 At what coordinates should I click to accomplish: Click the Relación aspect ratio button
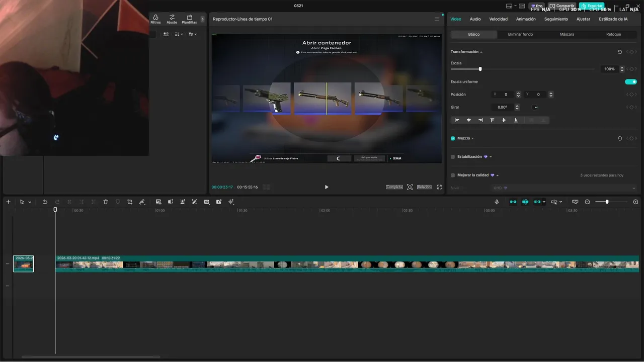(424, 187)
